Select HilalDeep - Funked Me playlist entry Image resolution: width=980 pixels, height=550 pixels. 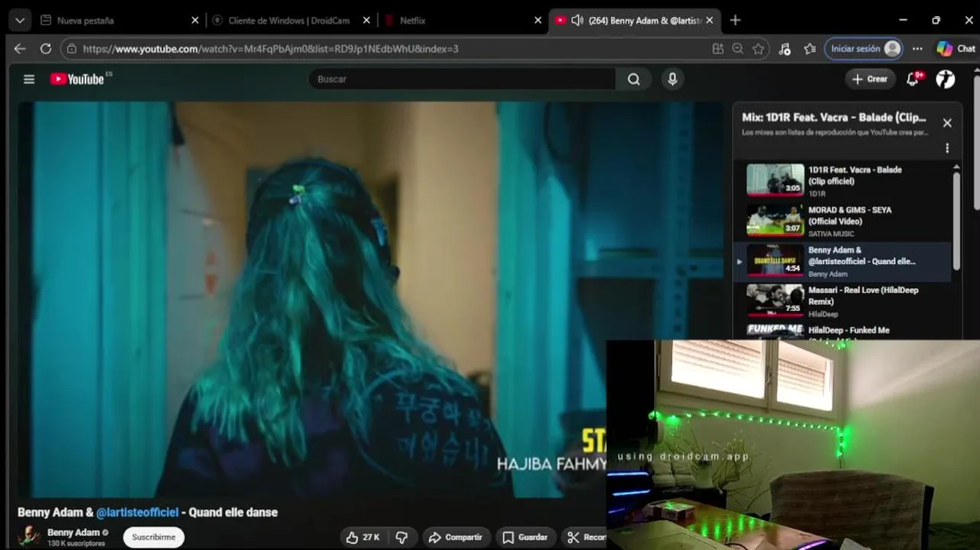point(843,332)
